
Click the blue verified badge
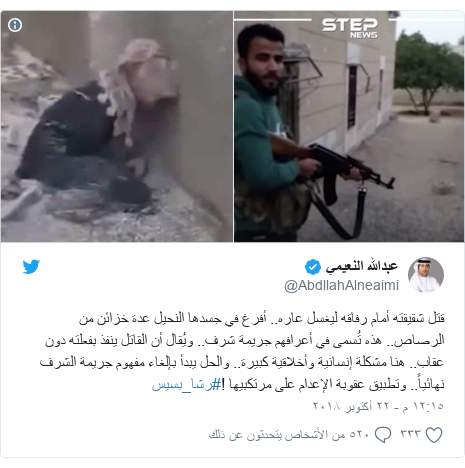pos(313,267)
